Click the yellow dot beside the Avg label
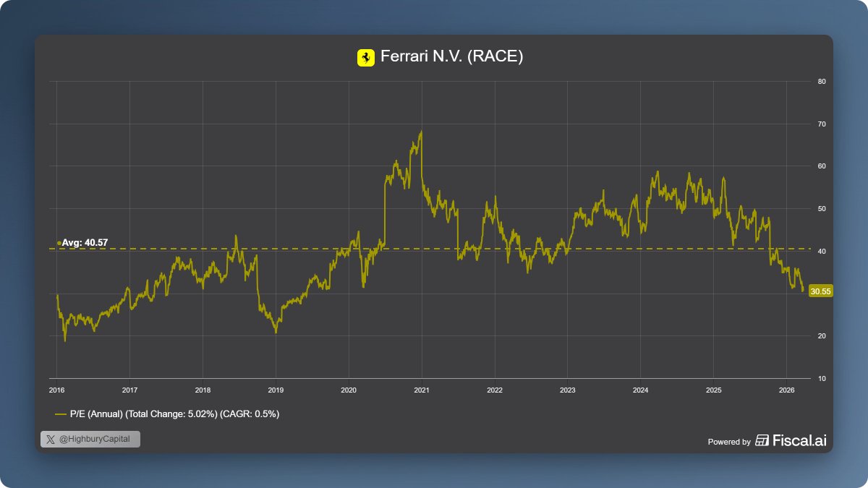Screen dimensions: 868x488 click(x=59, y=243)
